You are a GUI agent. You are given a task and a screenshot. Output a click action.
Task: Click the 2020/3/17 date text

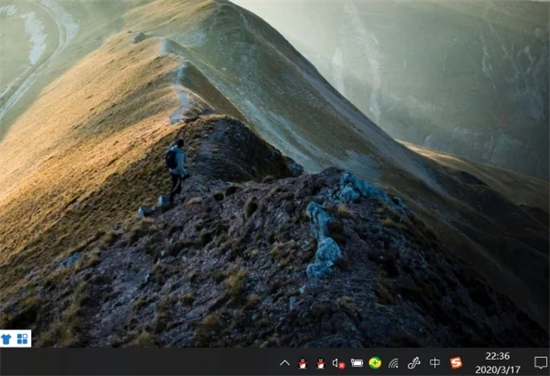pos(497,369)
